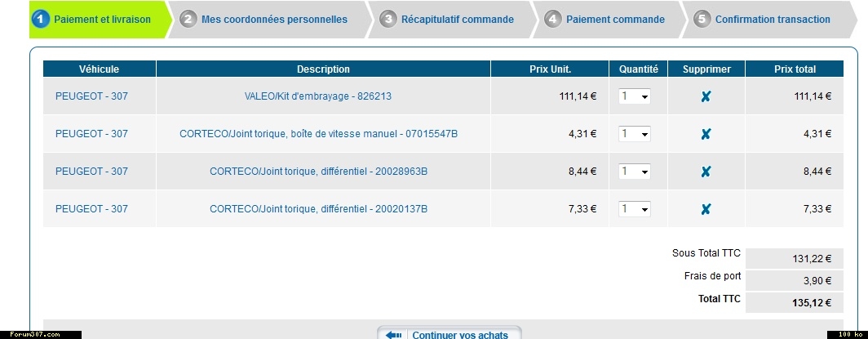This screenshot has height=339, width=868.
Task: Open the Récapitulatif commande step
Action: coord(457,19)
